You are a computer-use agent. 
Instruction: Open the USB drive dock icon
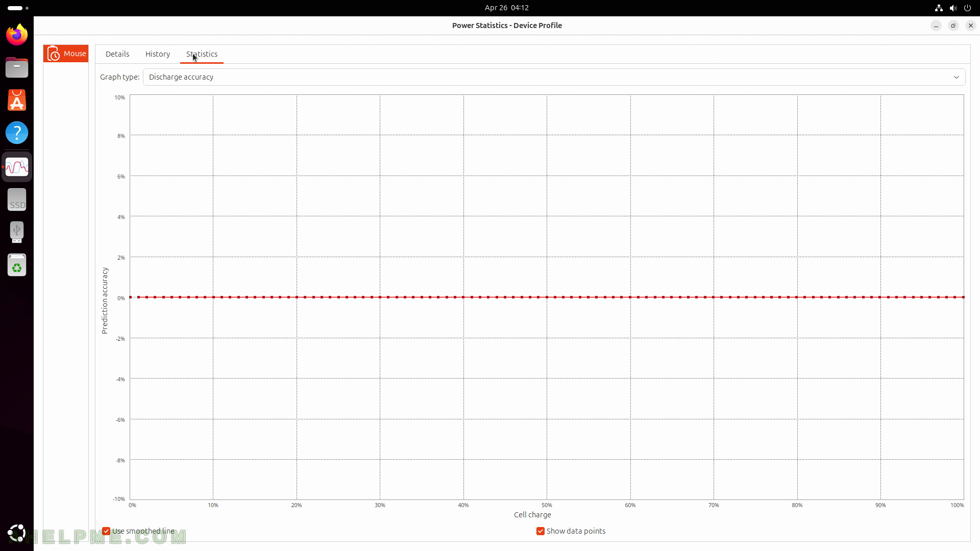coord(17,232)
